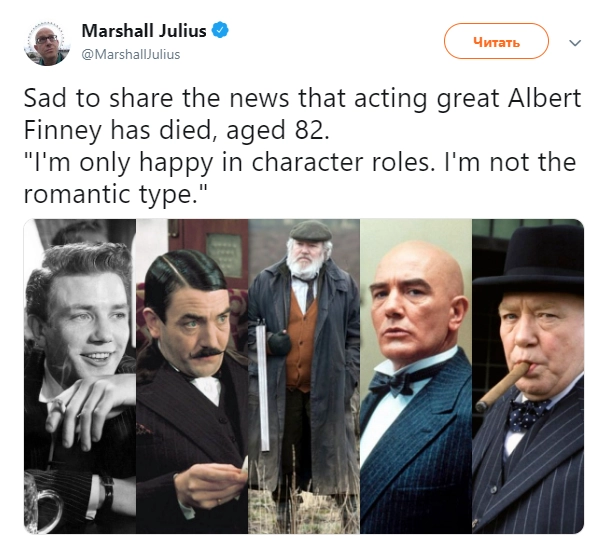Click the polka dot bow tie in the rightmost photo

coord(526,415)
